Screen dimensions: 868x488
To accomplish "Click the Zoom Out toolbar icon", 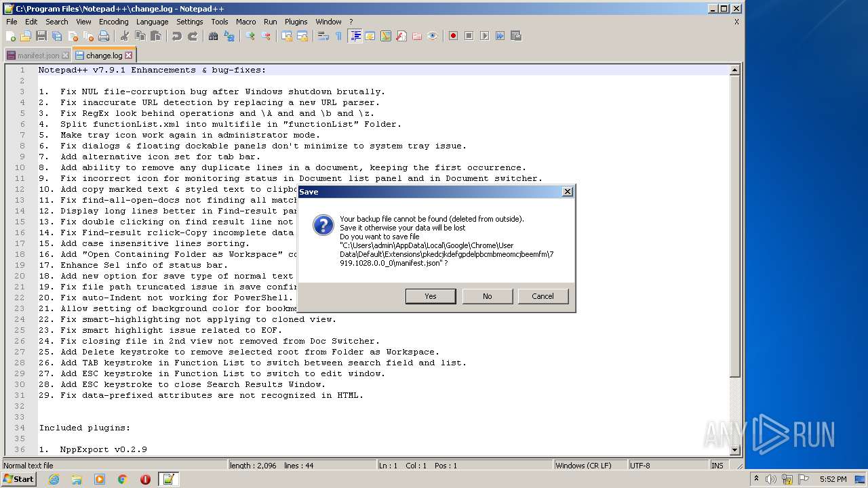I will [x=266, y=36].
